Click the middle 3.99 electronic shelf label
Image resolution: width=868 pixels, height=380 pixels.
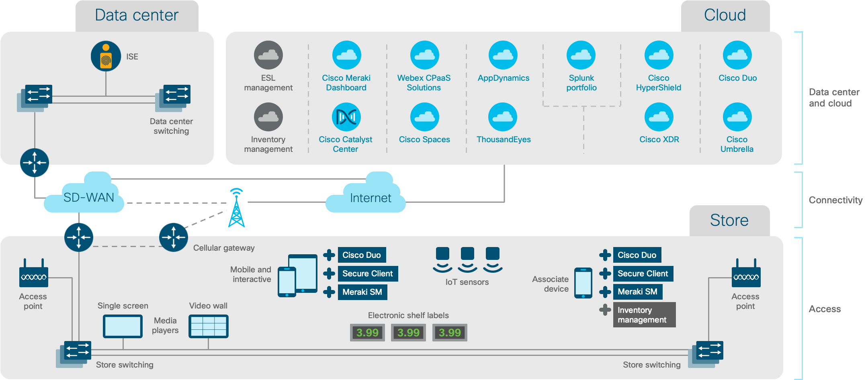(x=408, y=333)
